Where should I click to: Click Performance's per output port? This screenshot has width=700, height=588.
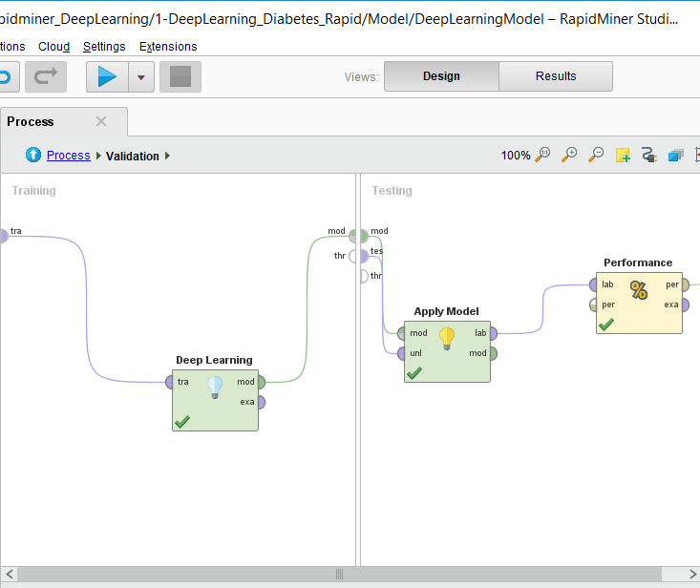pos(686,284)
